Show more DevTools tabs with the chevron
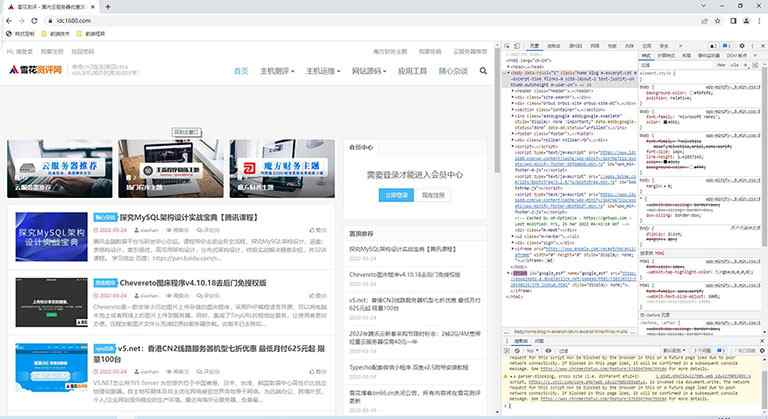Image resolution: width=768 pixels, height=419 pixels. click(681, 46)
